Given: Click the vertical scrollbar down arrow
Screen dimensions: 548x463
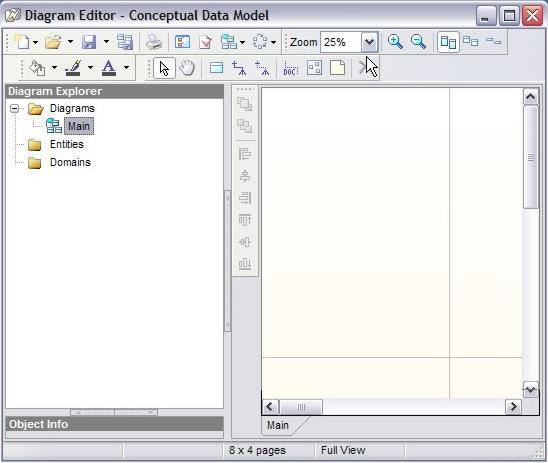Looking at the screenshot, I should pos(531,390).
